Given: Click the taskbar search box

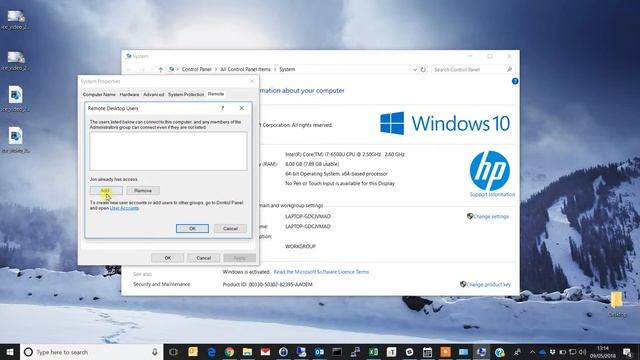Looking at the screenshot, I should (x=92, y=352).
